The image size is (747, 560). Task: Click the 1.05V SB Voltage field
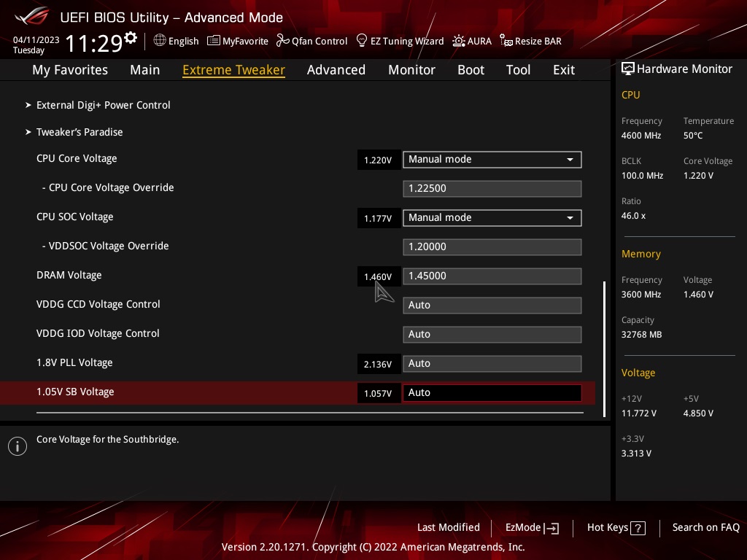492,393
